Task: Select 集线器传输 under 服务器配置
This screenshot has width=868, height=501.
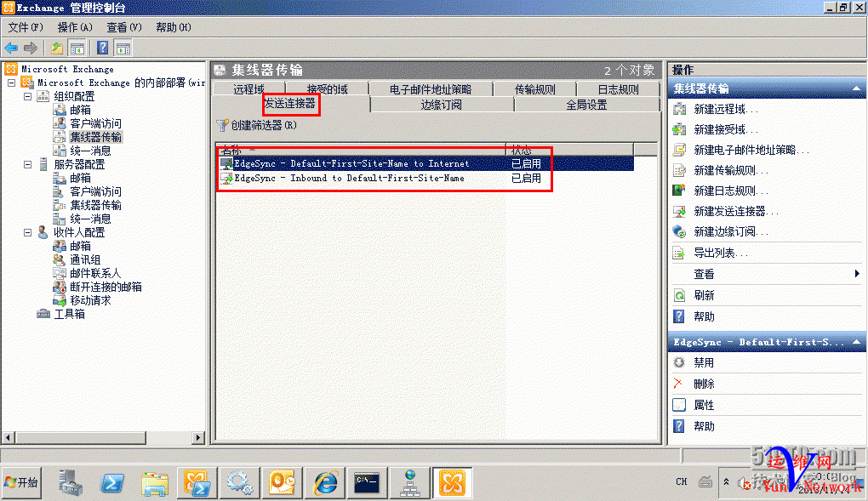Action: pyautogui.click(x=96, y=205)
